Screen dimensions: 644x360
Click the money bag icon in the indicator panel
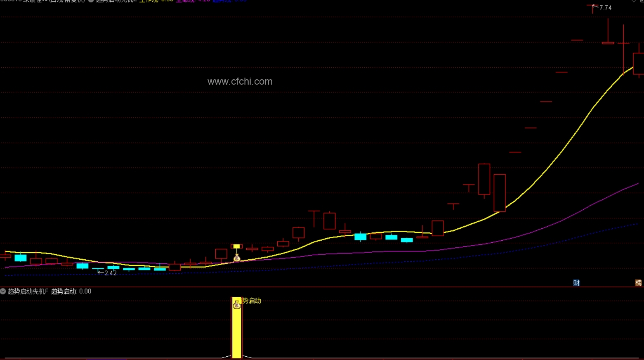point(237,305)
